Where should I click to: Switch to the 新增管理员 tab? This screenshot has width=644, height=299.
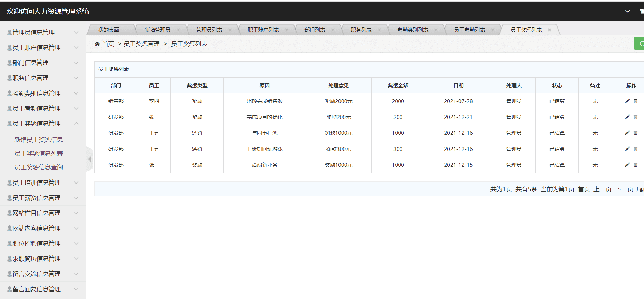point(157,30)
